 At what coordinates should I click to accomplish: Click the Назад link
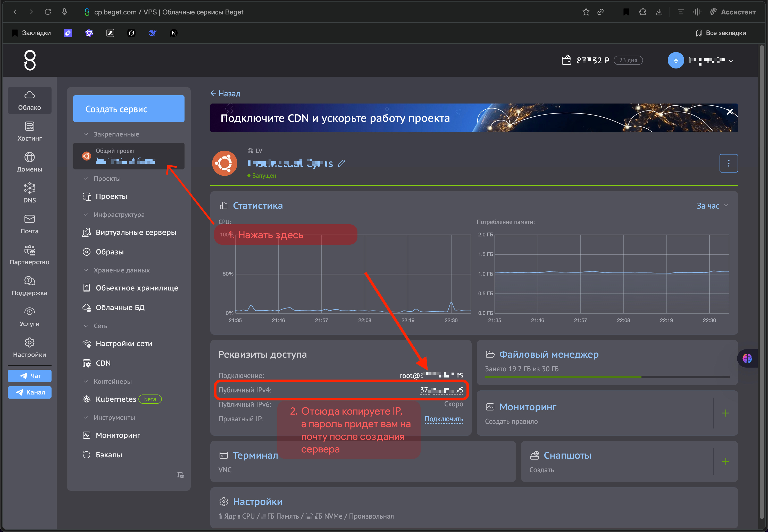[225, 94]
